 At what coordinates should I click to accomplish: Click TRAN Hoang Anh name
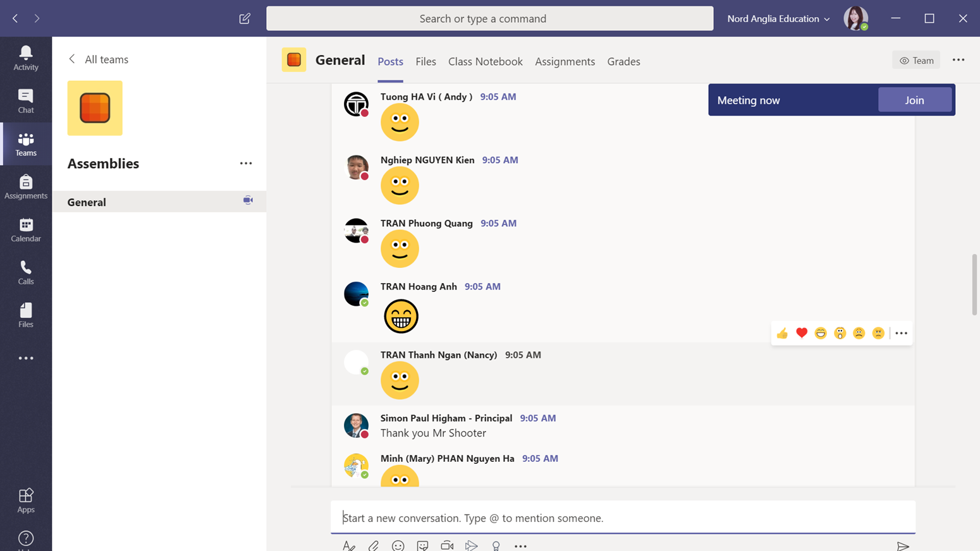pos(419,286)
